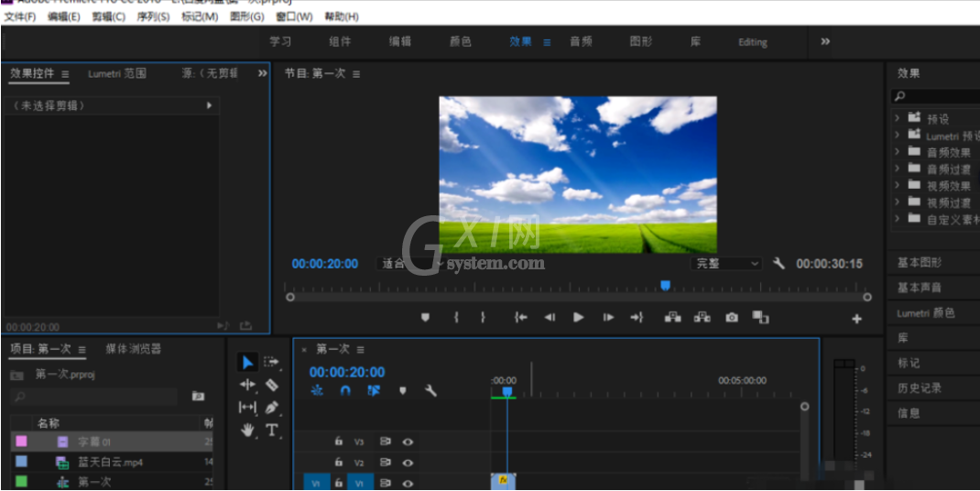Open the 剪辑(C) menu
The width and height of the screenshot is (980, 491).
pyautogui.click(x=109, y=16)
